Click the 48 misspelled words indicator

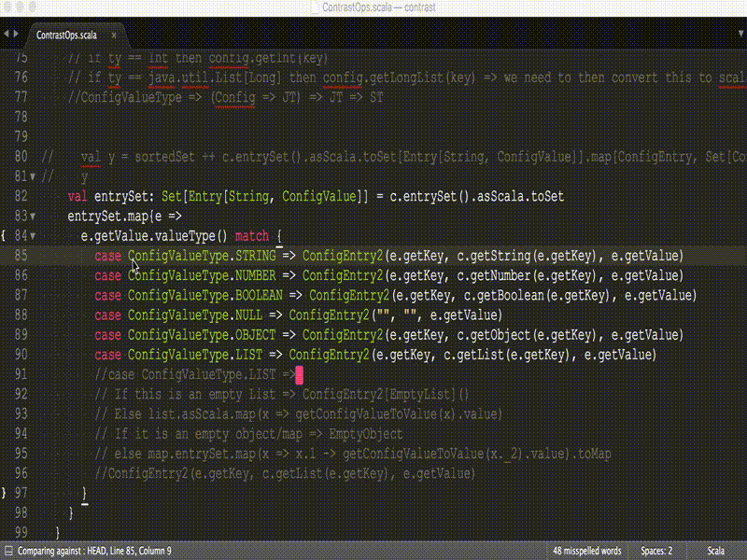(587, 550)
